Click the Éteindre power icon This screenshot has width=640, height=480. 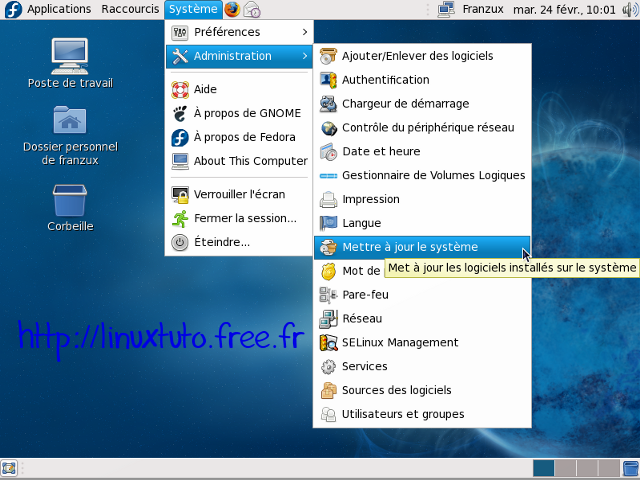click(180, 242)
